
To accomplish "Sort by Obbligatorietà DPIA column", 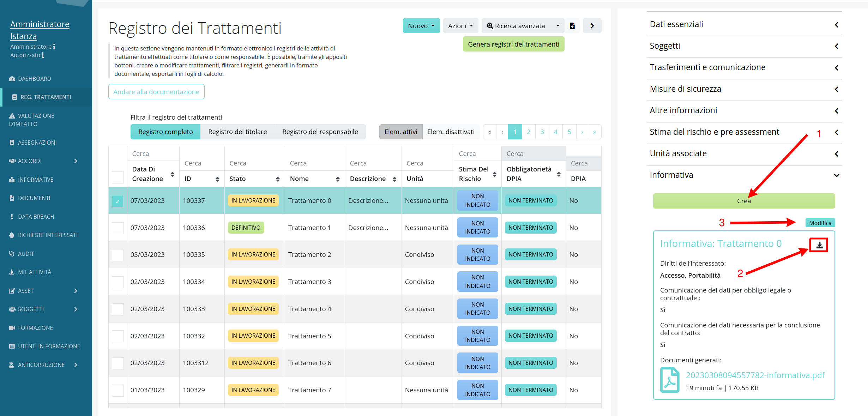I will pos(559,174).
